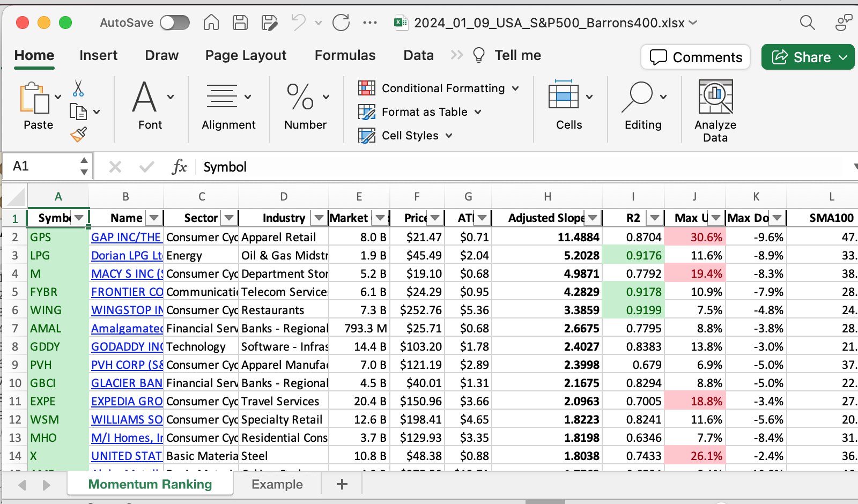Toggle the AutoSave switch
858x504 pixels.
[175, 23]
